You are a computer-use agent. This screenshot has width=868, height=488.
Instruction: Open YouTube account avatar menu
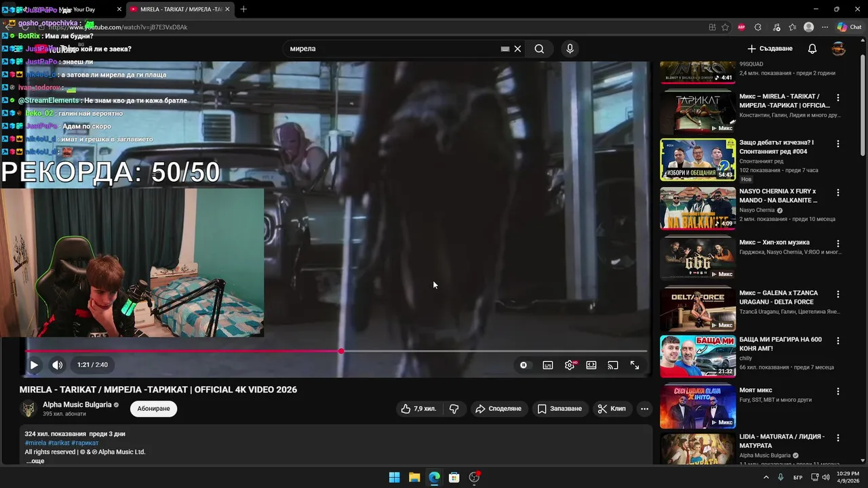(839, 49)
